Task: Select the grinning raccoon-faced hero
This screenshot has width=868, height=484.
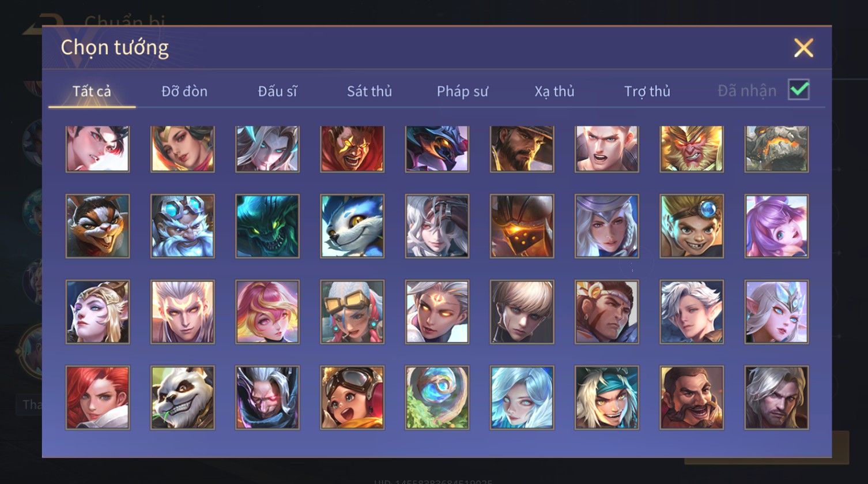Action: 97,226
